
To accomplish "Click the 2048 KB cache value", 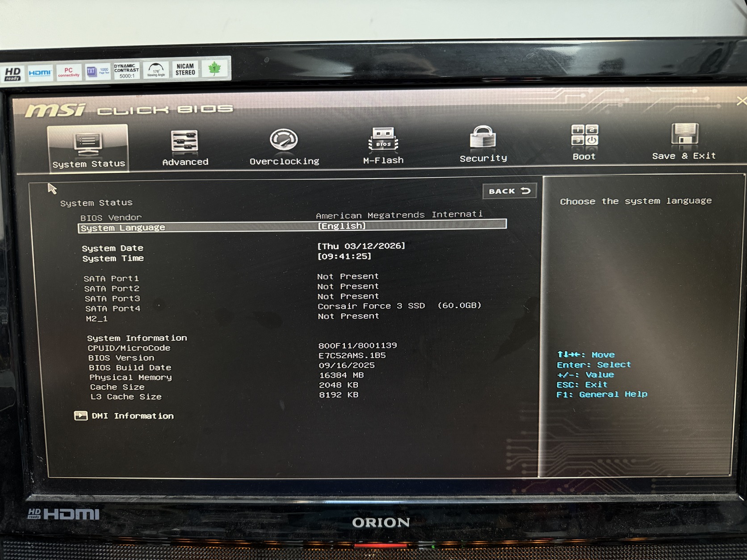I will 339,385.
